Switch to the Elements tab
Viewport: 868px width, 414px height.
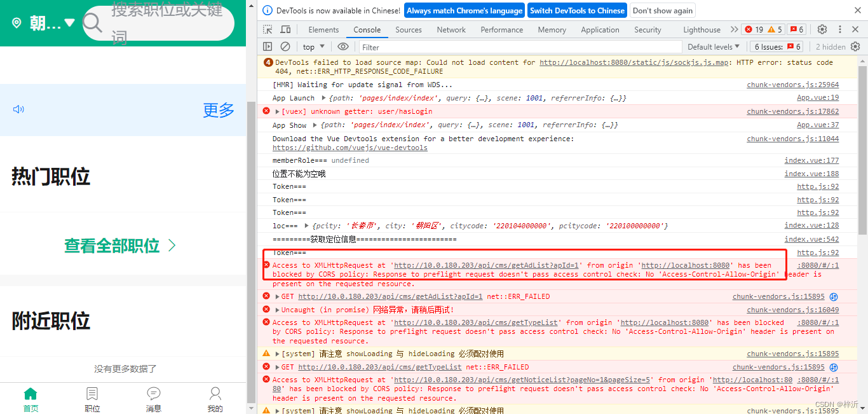[x=323, y=30]
